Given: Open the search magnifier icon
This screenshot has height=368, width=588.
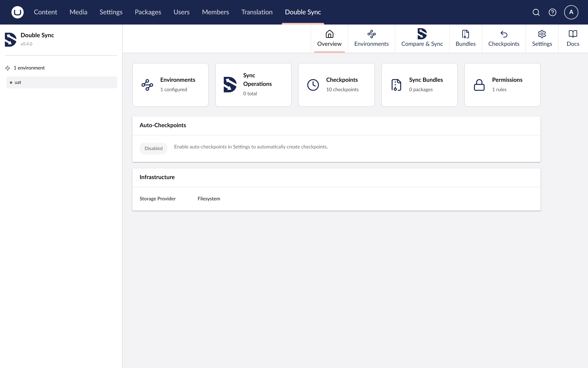Looking at the screenshot, I should 536,12.
